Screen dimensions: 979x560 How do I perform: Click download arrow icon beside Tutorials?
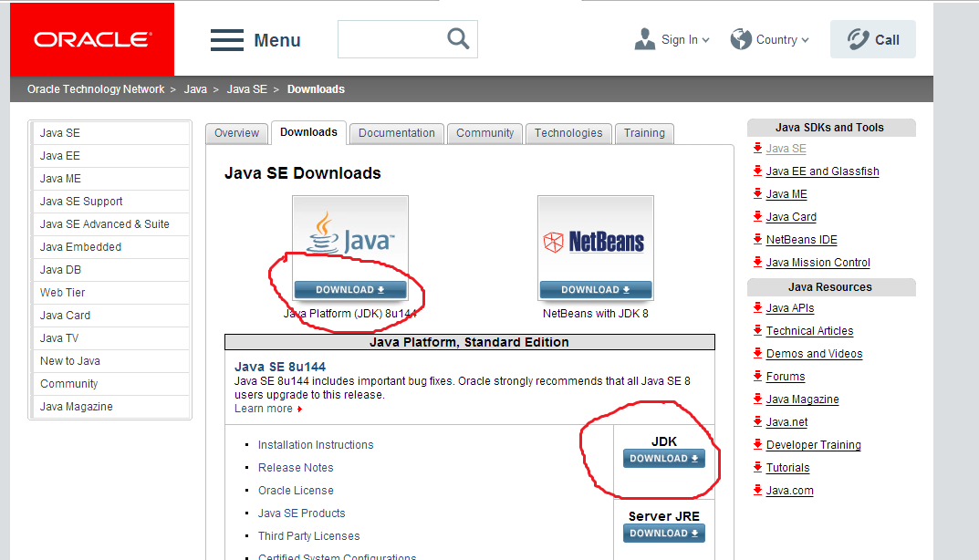757,467
